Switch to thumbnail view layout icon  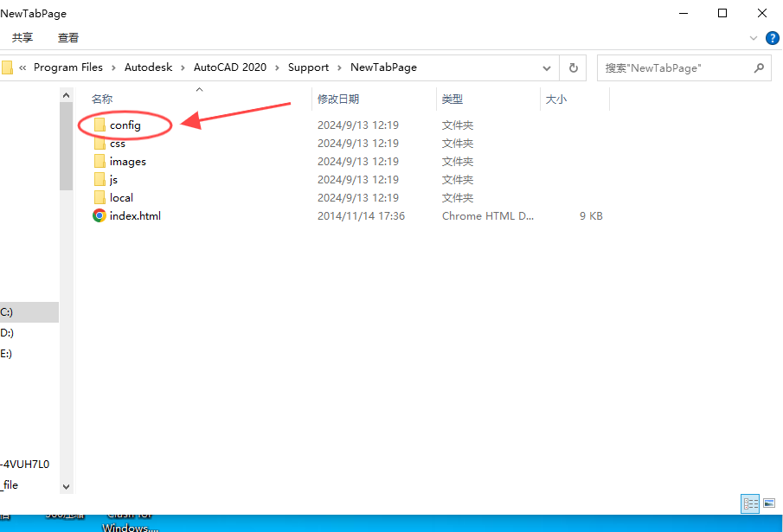tap(768, 503)
